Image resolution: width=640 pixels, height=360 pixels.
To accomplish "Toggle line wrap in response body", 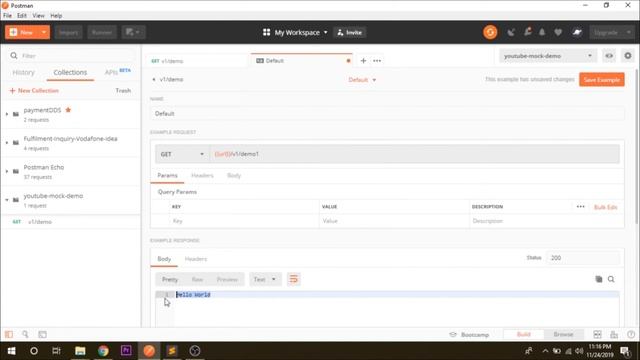I will pyautogui.click(x=293, y=279).
